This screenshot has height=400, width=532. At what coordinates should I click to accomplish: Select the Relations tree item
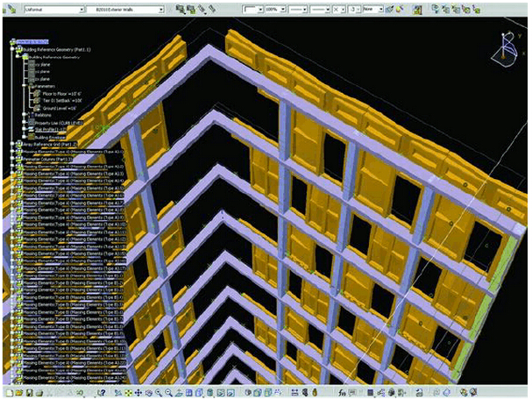(x=43, y=115)
